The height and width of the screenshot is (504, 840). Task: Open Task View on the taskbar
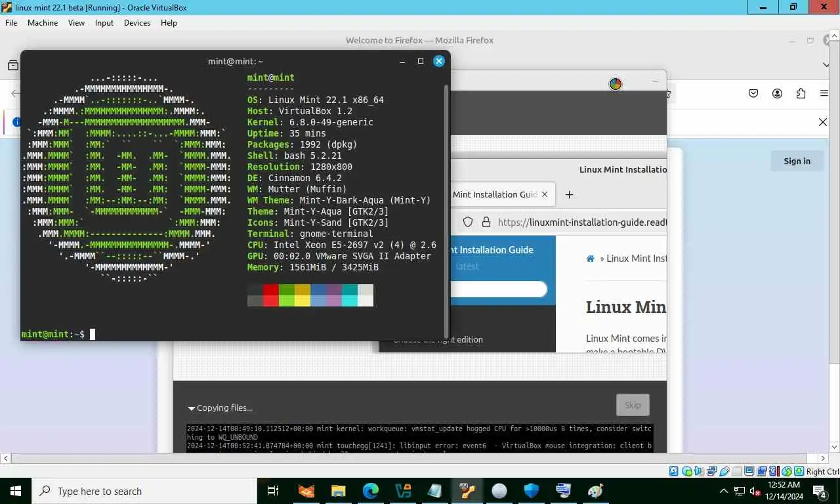tap(274, 491)
